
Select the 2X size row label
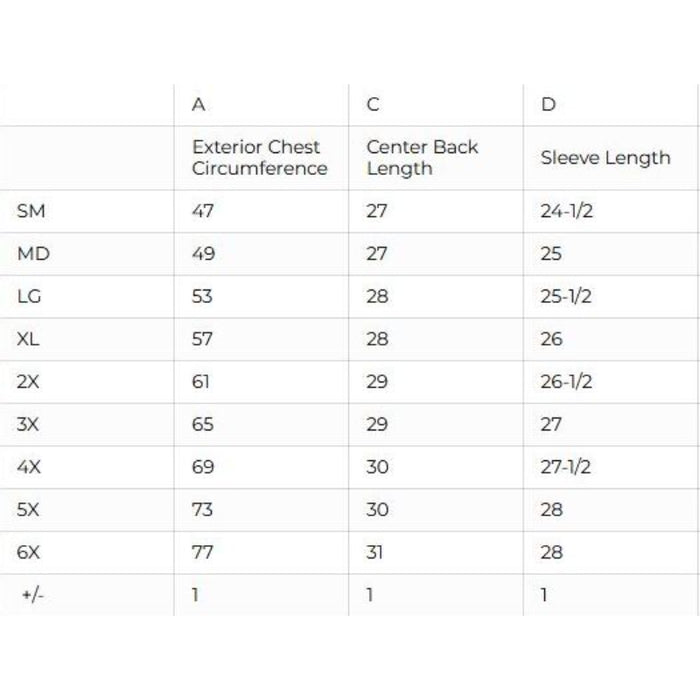tap(29, 382)
